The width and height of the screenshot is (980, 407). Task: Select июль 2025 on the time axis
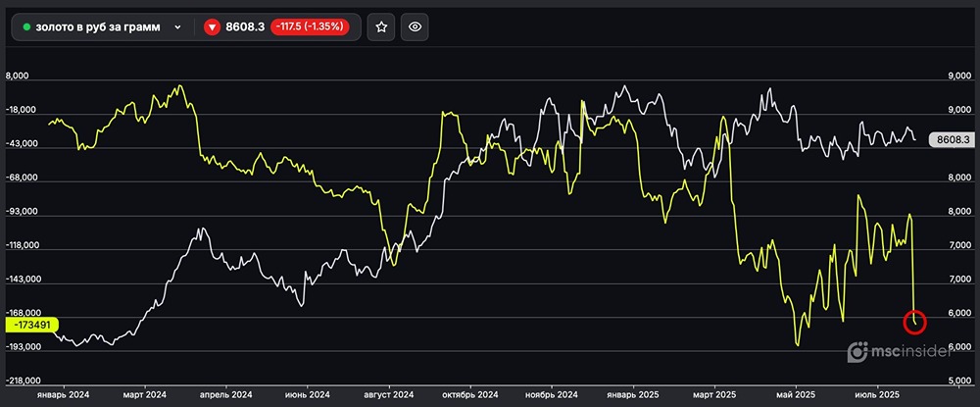click(x=877, y=394)
